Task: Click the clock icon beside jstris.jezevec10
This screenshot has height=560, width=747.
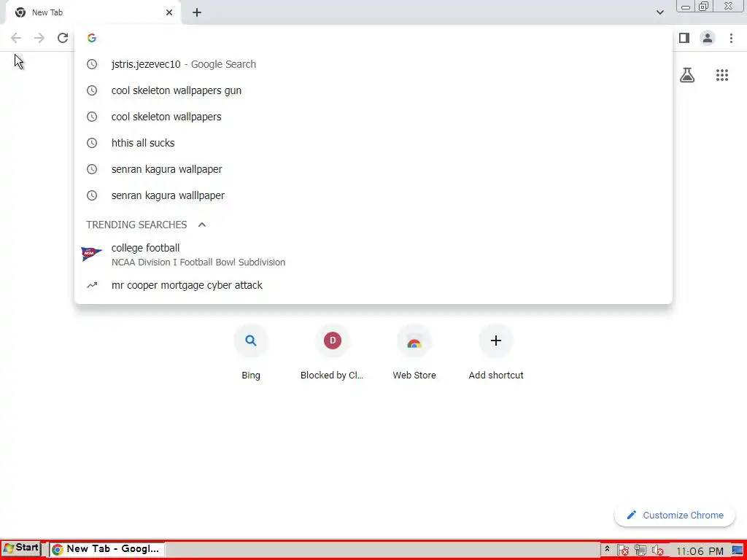Action: (x=92, y=64)
